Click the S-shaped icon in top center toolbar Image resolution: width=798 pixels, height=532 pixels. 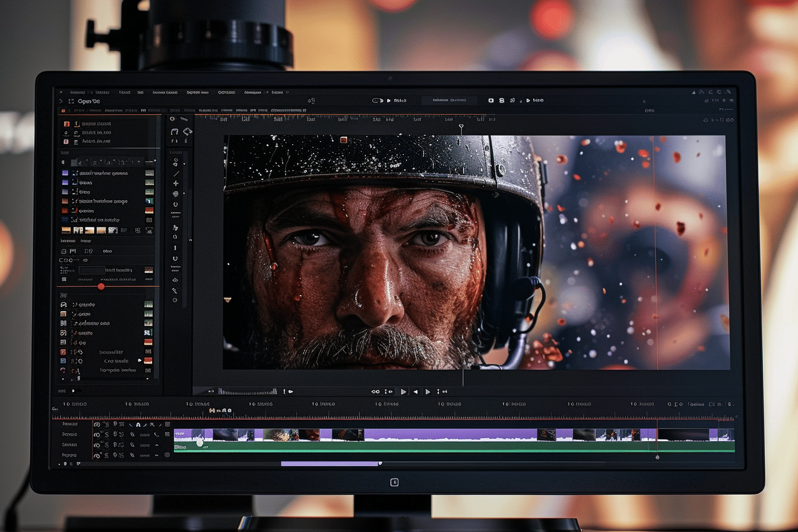pyautogui.click(x=502, y=100)
